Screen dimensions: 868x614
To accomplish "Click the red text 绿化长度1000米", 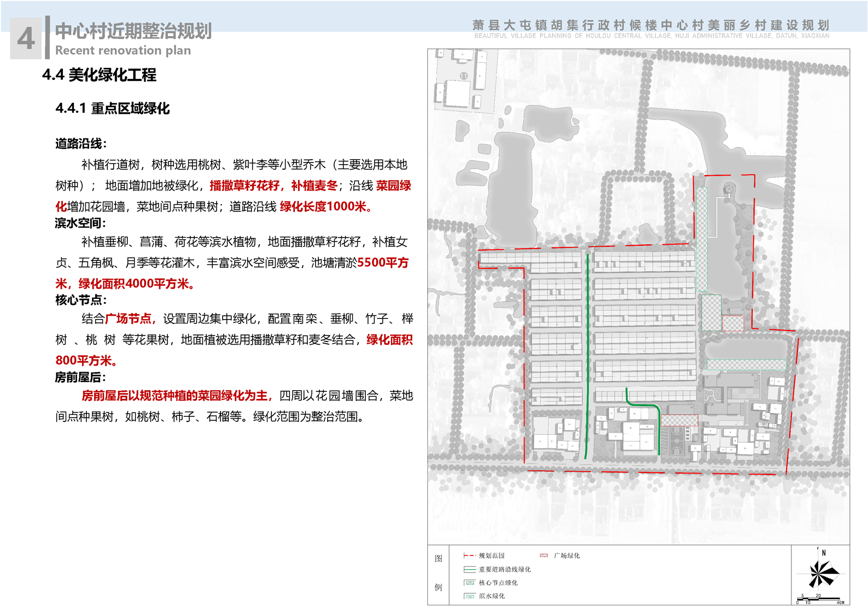I will pos(326,207).
